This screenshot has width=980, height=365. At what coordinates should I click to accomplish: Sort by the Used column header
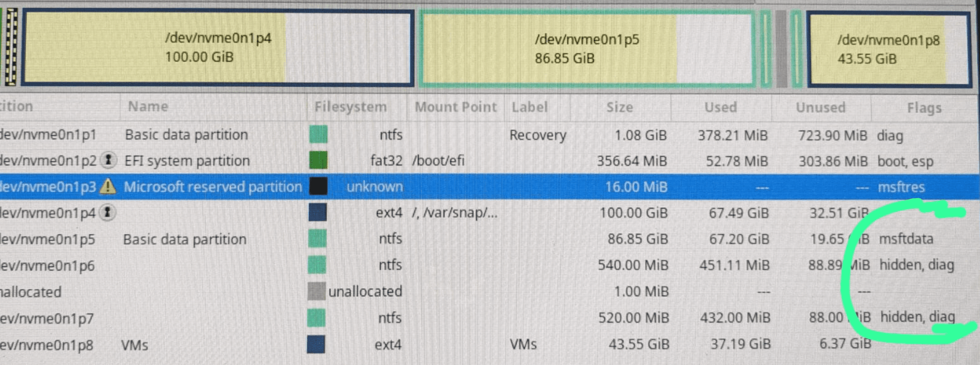tap(720, 107)
